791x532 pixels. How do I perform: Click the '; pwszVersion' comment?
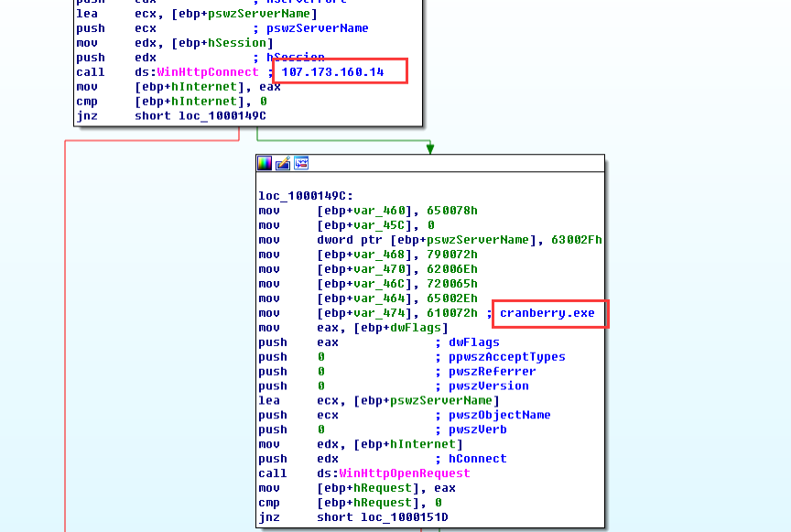click(x=482, y=386)
